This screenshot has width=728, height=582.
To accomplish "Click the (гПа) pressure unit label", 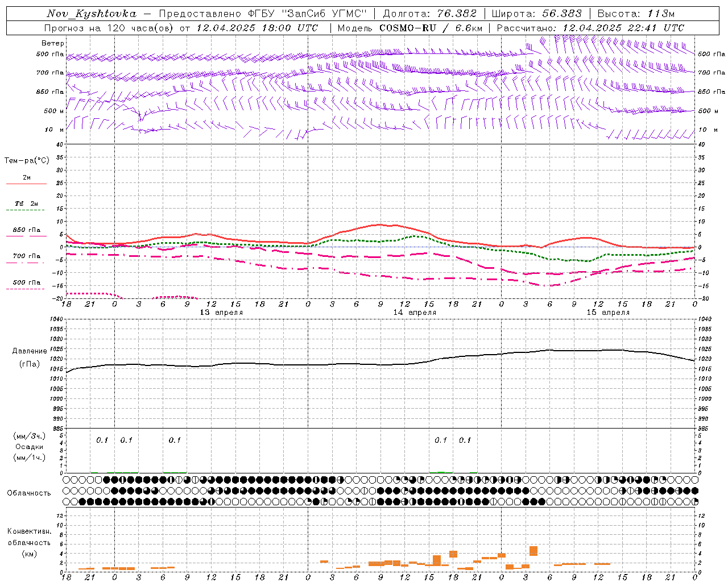I will tap(30, 364).
